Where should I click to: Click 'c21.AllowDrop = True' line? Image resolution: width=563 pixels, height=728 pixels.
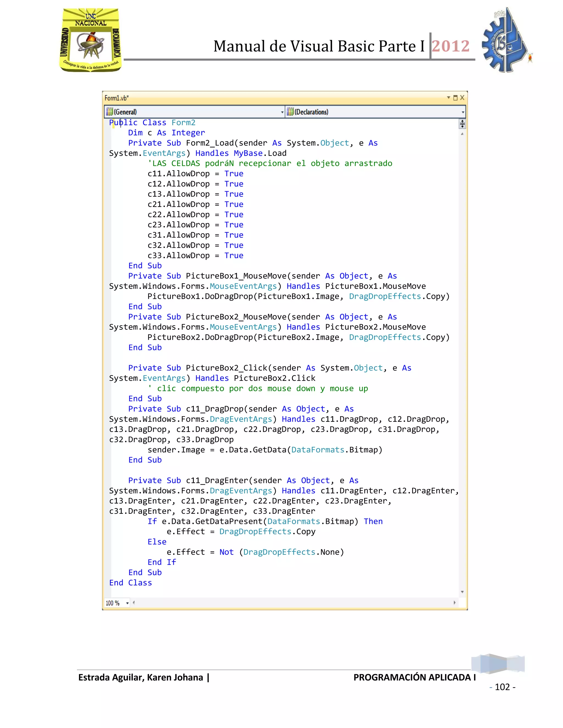point(195,204)
